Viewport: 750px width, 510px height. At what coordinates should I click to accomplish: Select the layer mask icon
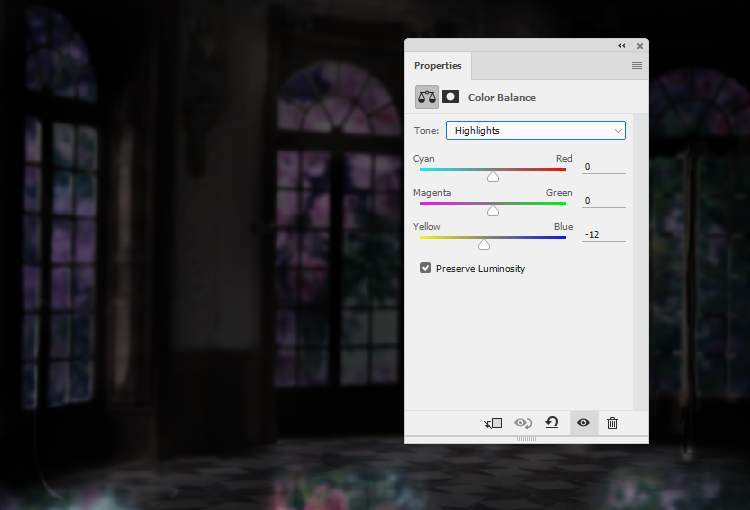tap(450, 97)
